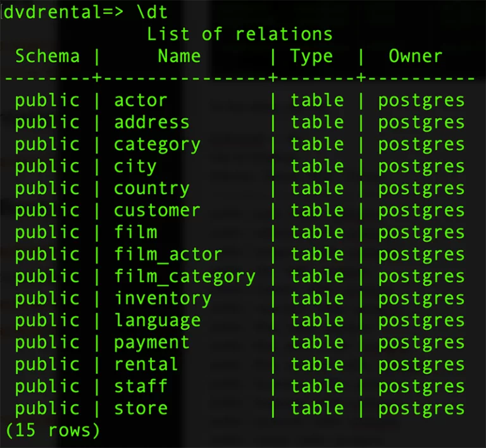Screen dimensions: 486x448
Task: Click the 'payment' table name
Action: pos(152,344)
